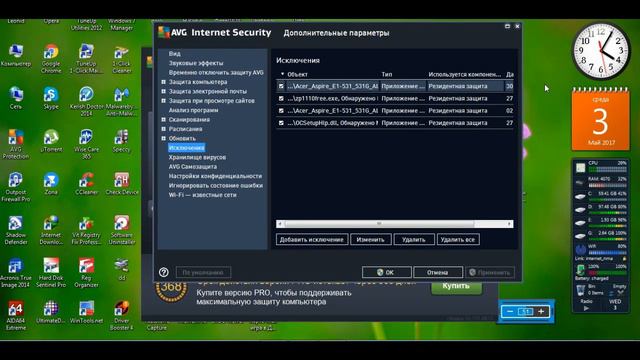Click the scrollbar left arrow in exclusions list
The width and height of the screenshot is (640, 360).
(x=280, y=224)
